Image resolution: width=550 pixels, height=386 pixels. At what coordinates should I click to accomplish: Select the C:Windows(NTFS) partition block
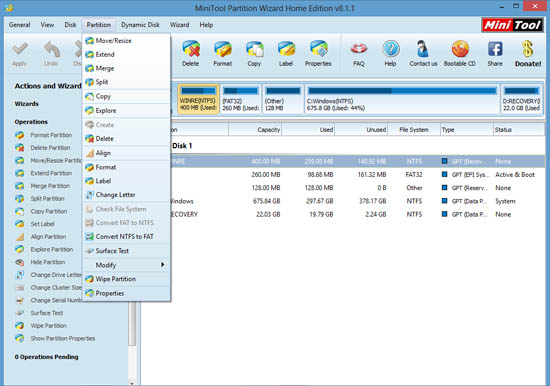[402, 99]
